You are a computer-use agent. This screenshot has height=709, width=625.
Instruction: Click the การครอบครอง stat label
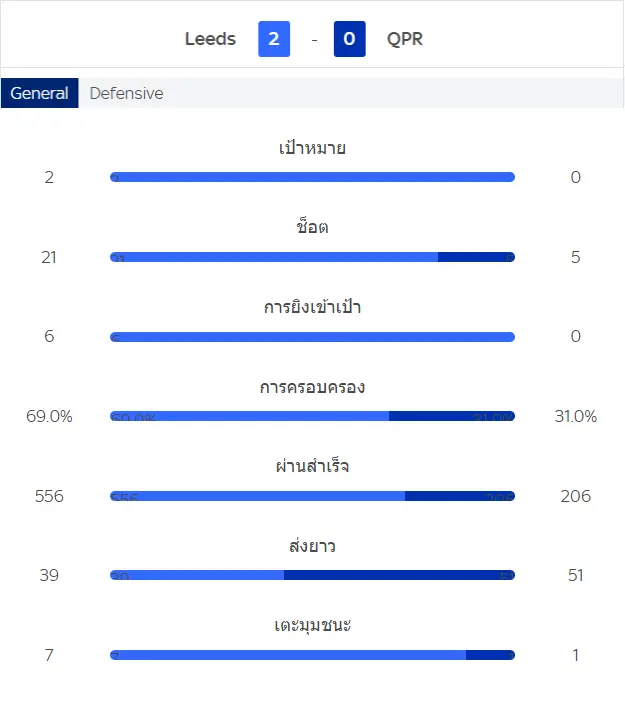pyautogui.click(x=312, y=387)
